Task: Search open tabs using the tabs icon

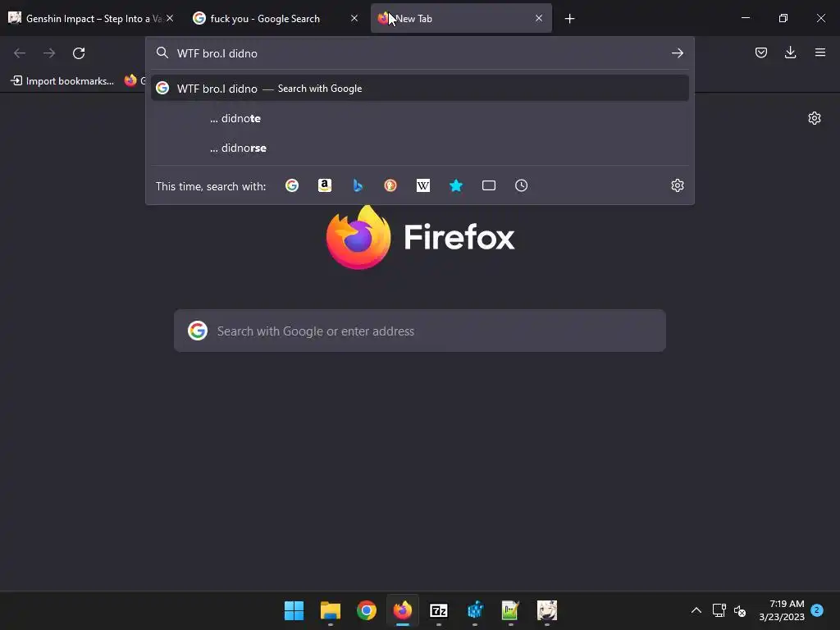Action: (x=489, y=185)
